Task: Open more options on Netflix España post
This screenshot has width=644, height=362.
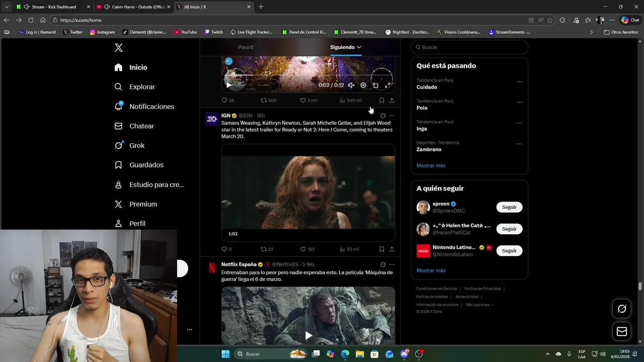Action: tap(392, 264)
